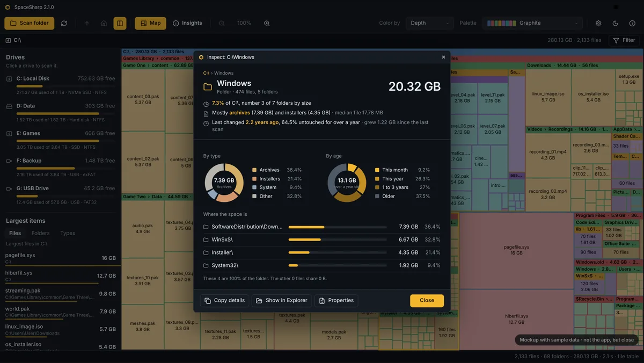Click the Copy details button

(x=224, y=301)
